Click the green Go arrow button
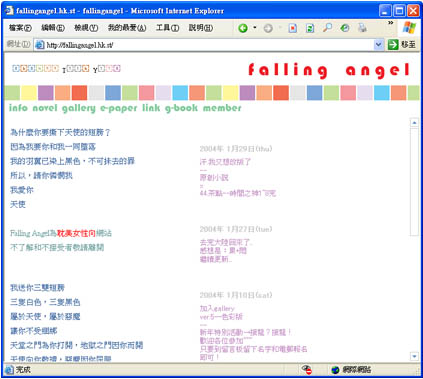The width and height of the screenshot is (423, 379). coord(393,44)
